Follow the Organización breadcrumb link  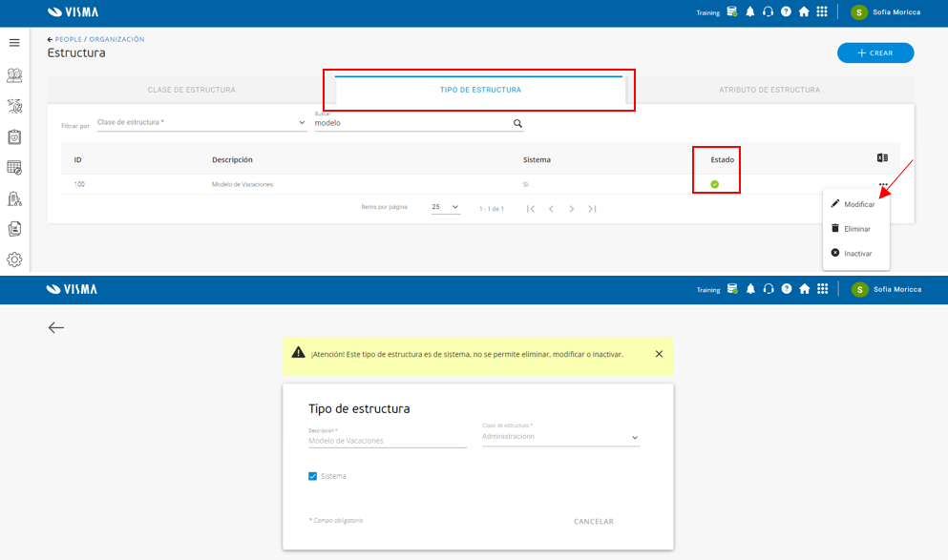(x=116, y=39)
